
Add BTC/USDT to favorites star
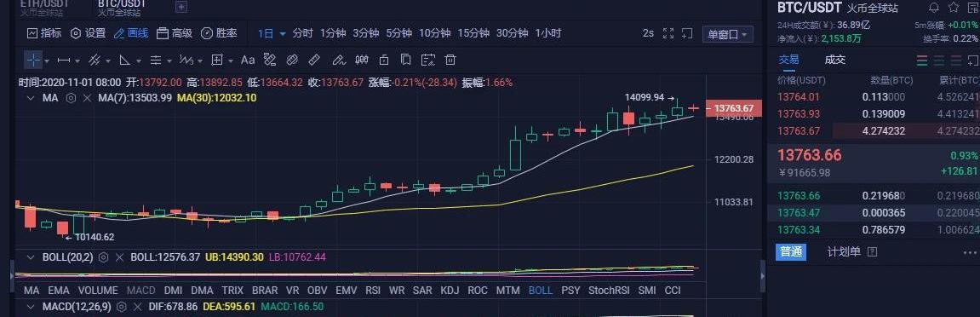(x=953, y=8)
